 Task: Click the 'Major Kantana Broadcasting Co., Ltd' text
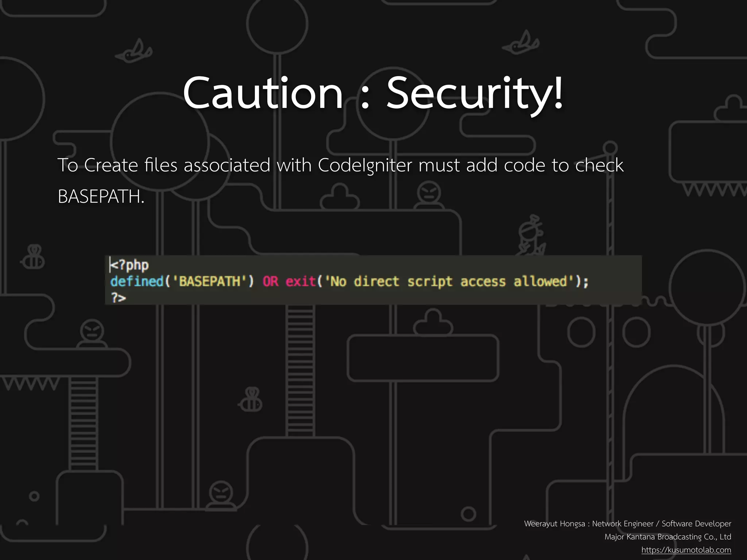[667, 537]
